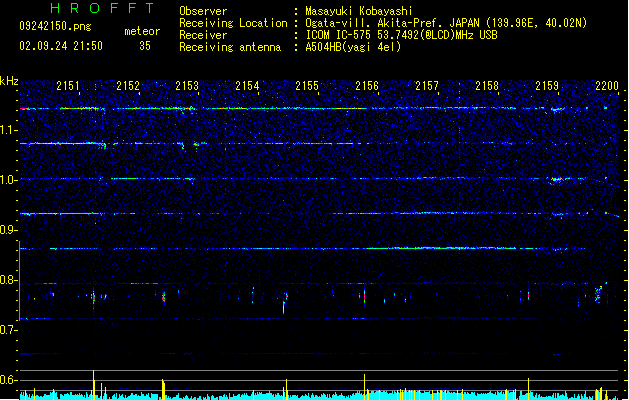Click the 0.8 kHz axis label
The image size is (629, 400).
coord(9,280)
